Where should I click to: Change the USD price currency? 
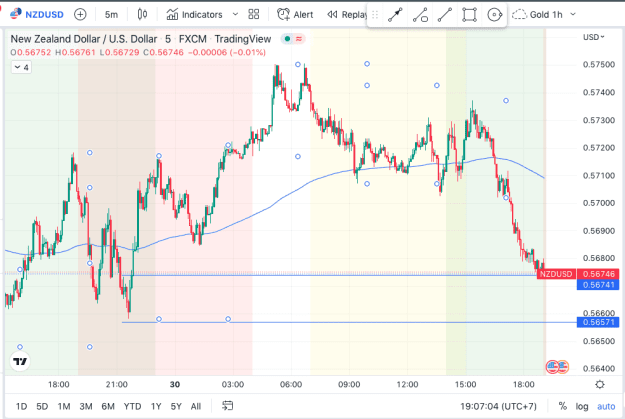594,37
